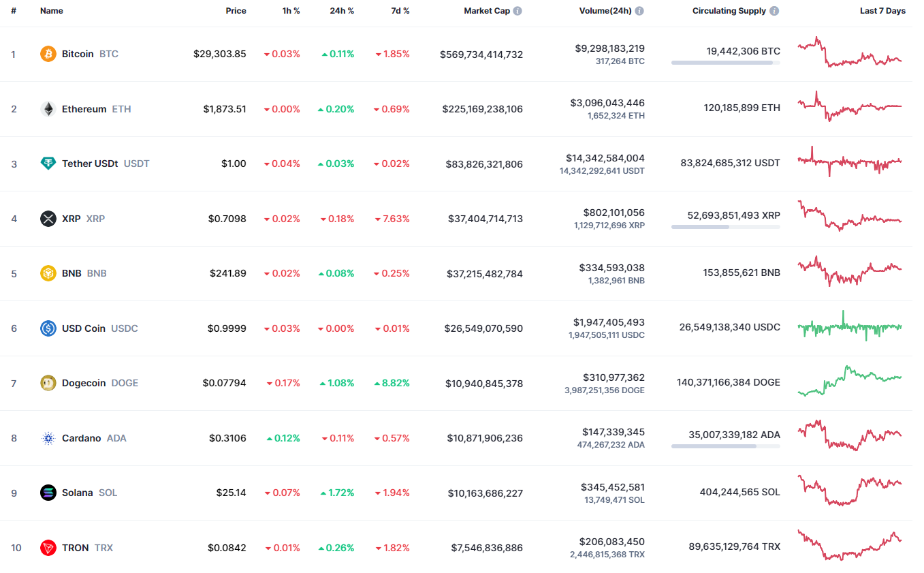Sort rows by the 24h % header
Viewport: 924px width, 573px height.
click(x=340, y=11)
